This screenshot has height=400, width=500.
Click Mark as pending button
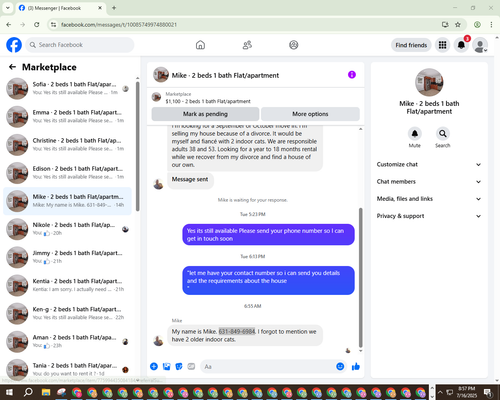[205, 114]
